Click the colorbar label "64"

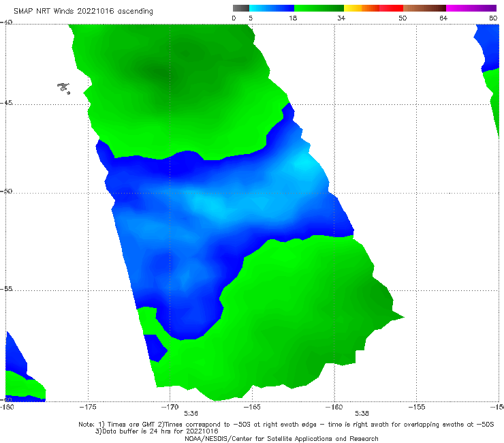click(x=443, y=18)
